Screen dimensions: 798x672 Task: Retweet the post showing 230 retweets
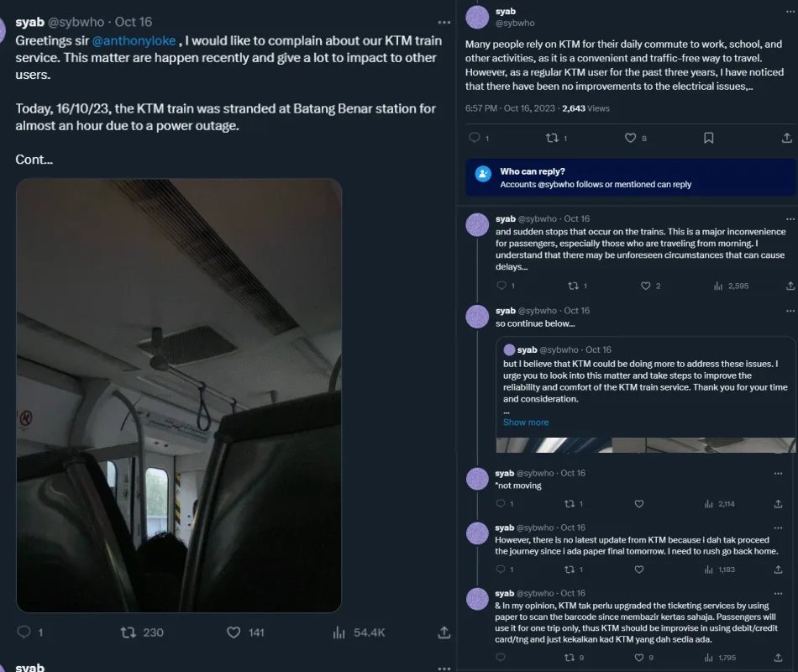[129, 632]
